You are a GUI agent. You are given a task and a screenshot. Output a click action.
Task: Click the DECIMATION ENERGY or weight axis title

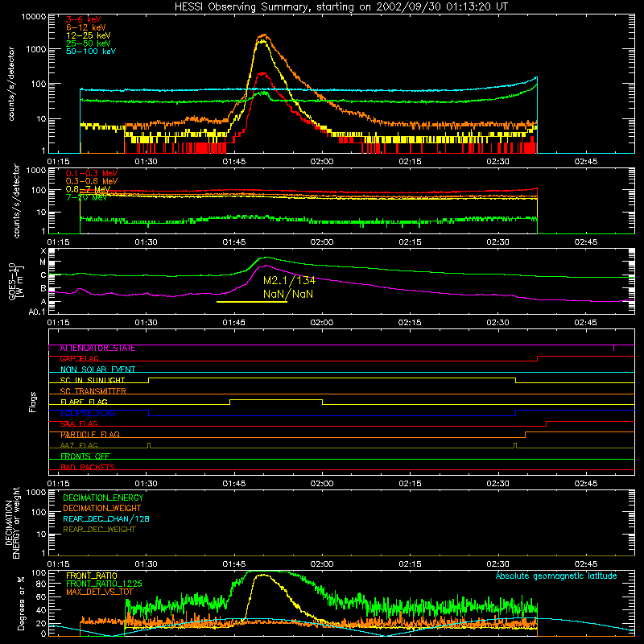[x=12, y=522]
